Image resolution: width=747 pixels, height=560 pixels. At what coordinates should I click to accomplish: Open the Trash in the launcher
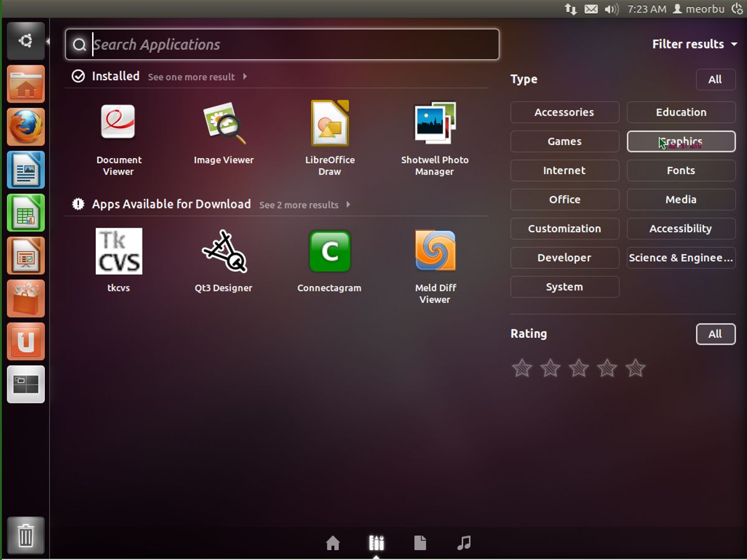26,534
